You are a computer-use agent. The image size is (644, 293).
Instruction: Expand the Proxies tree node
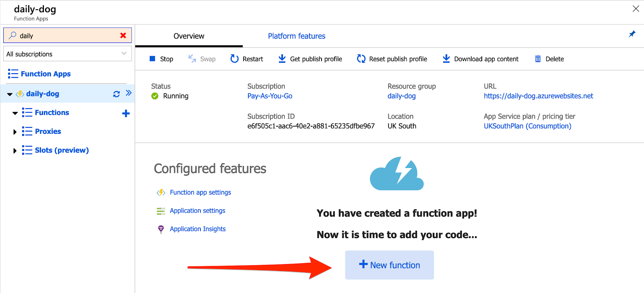pos(15,132)
